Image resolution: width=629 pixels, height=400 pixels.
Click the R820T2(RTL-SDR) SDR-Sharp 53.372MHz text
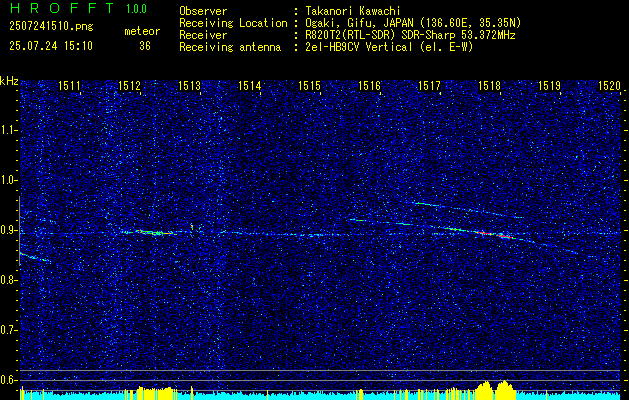click(410, 35)
